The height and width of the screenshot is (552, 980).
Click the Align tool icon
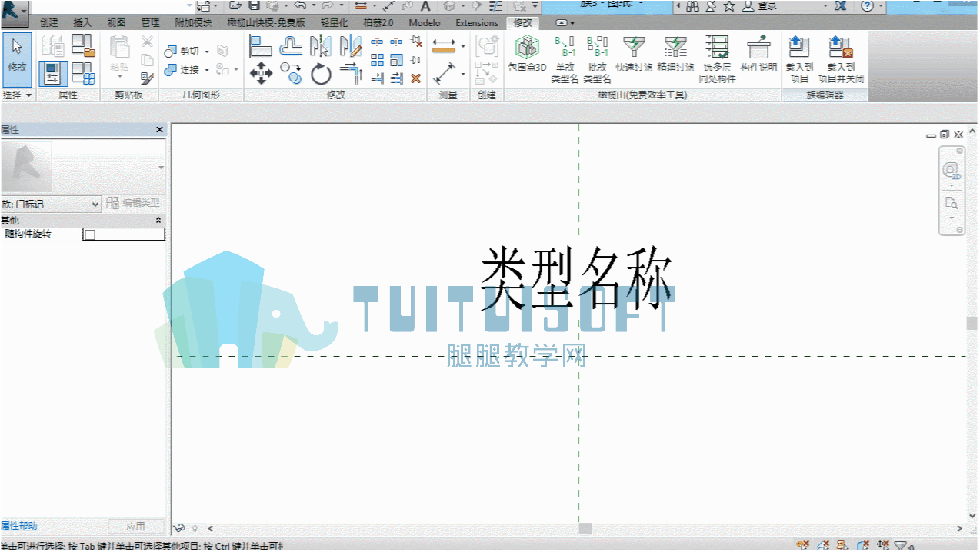click(x=262, y=46)
